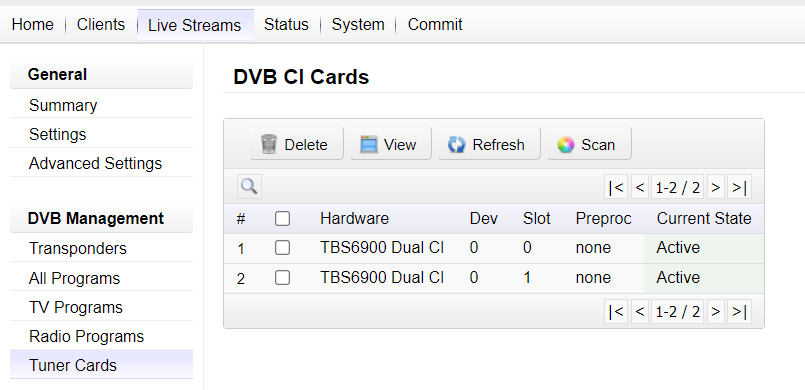This screenshot has width=805, height=390.
Task: Switch to the Status menu
Action: (x=286, y=24)
